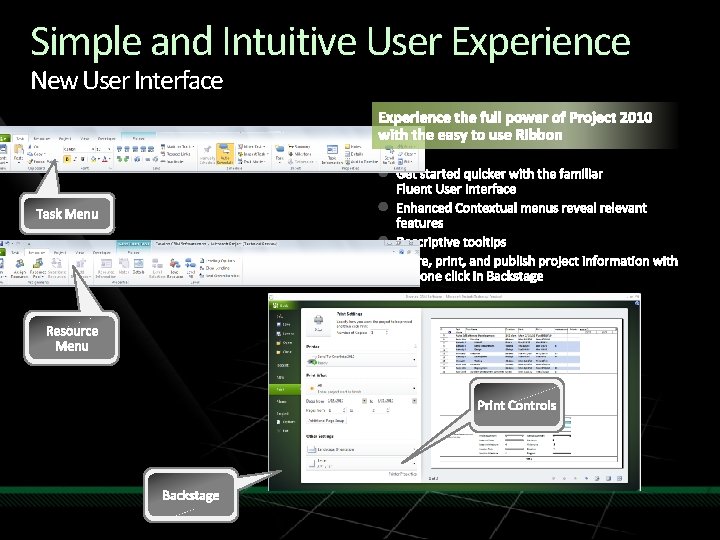Screen dimensions: 720x540
Task: Click the font color icon in the Task ribbon
Action: click(x=105, y=159)
